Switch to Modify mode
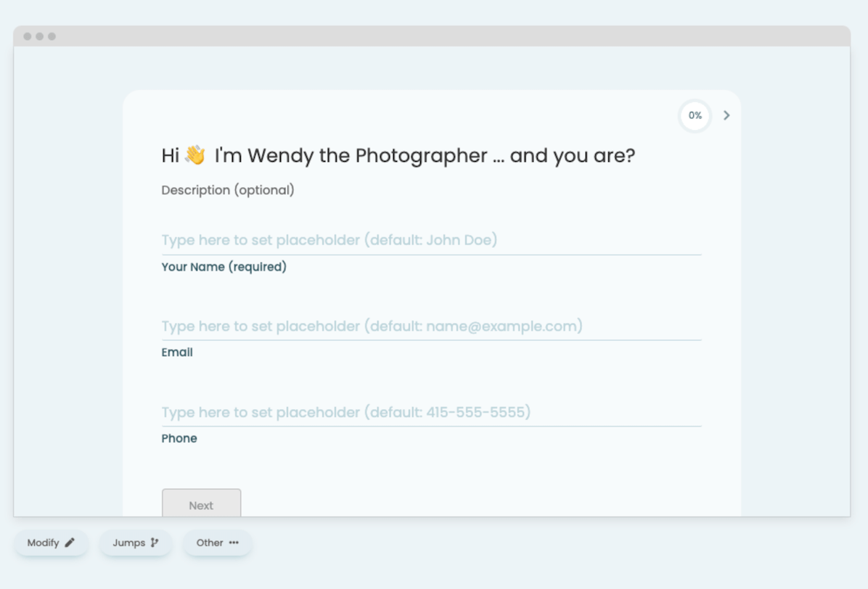This screenshot has width=868, height=589. [51, 542]
